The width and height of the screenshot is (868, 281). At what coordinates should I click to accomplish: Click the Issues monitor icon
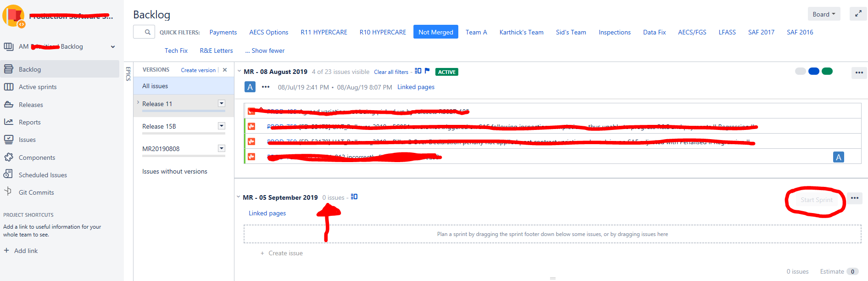[8, 139]
